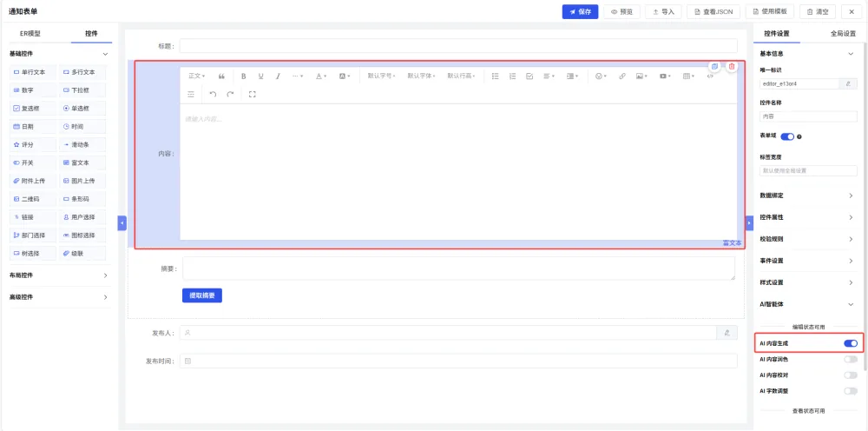The height and width of the screenshot is (431, 868).
Task: Switch to the ER模型 tab
Action: click(30, 33)
